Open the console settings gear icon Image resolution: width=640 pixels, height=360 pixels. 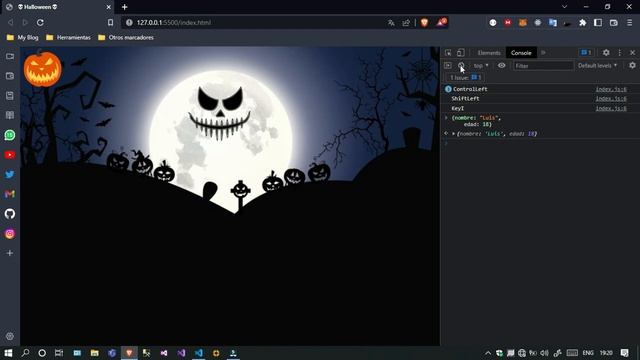[x=632, y=65]
